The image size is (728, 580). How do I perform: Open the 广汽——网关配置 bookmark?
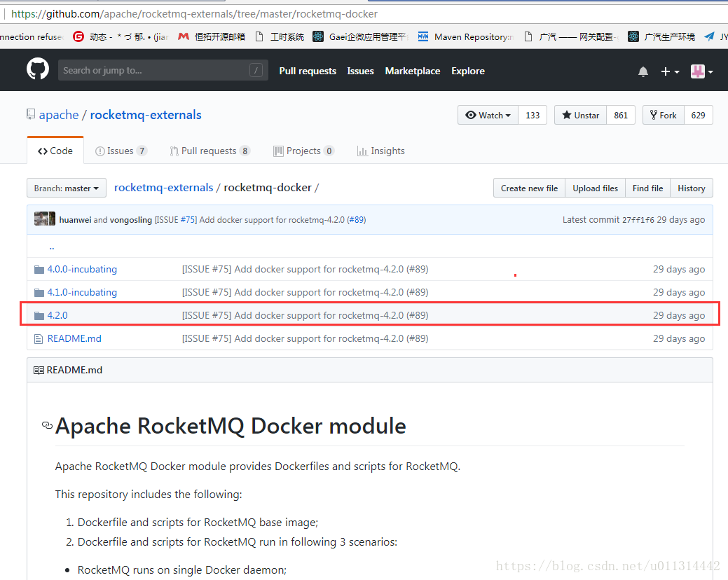click(571, 36)
